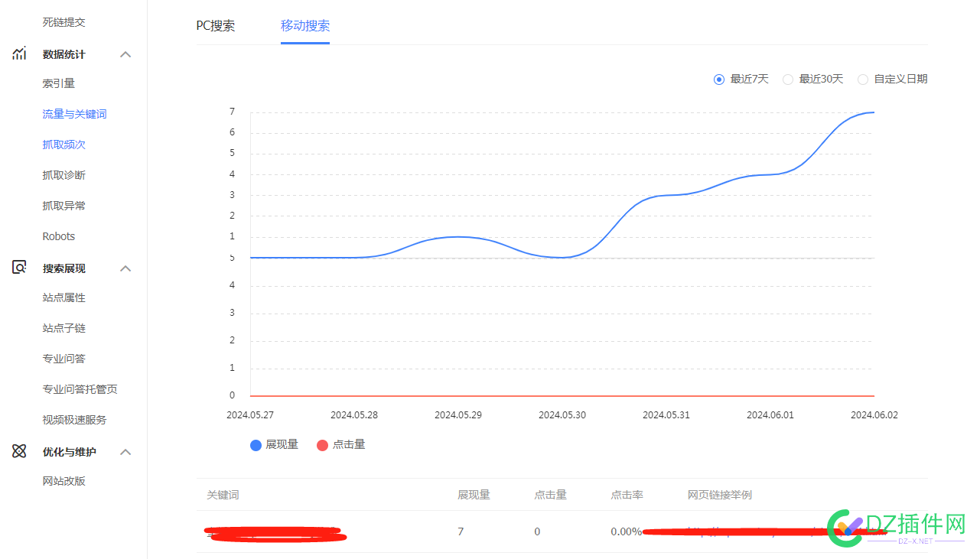Click the 点击率 column header
This screenshot has width=980, height=559.
coord(627,495)
